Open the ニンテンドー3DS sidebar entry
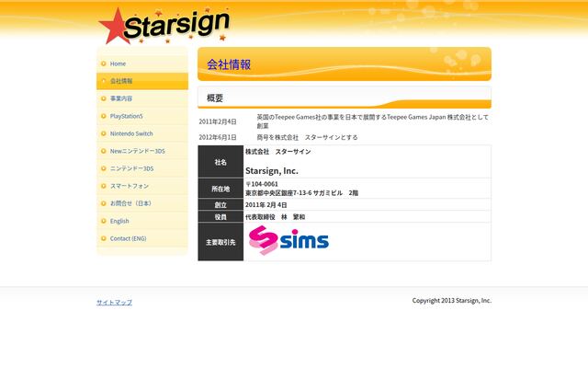588x368 pixels. (x=142, y=168)
